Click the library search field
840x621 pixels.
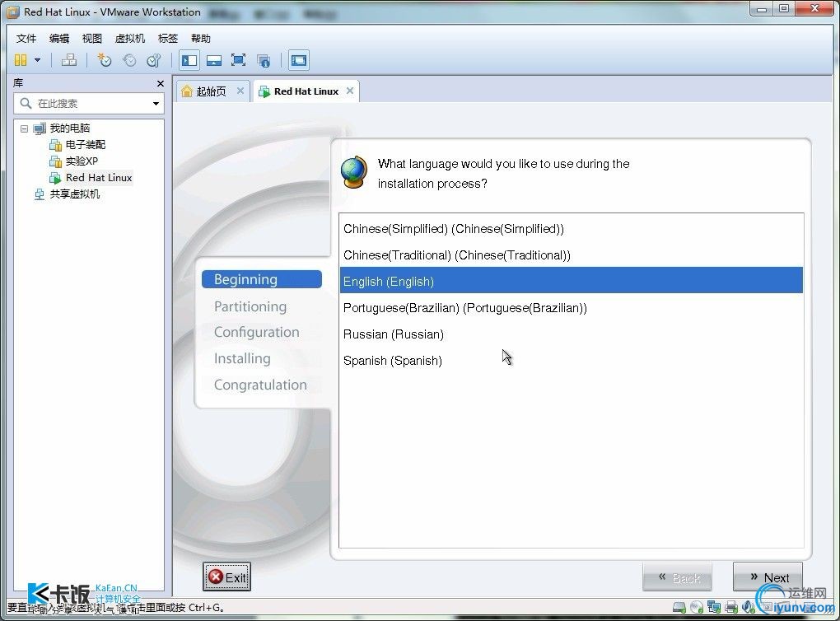pyautogui.click(x=88, y=103)
